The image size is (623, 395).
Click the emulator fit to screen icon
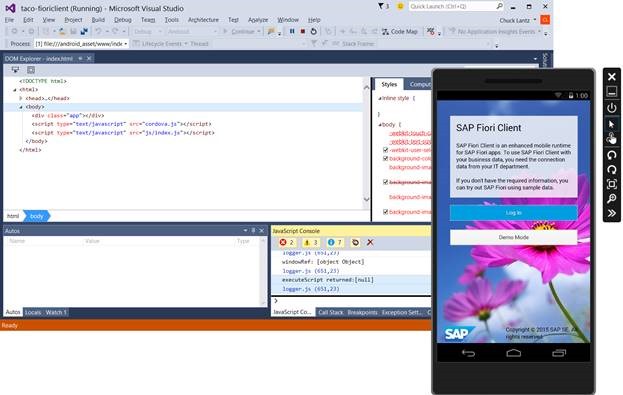tap(612, 184)
